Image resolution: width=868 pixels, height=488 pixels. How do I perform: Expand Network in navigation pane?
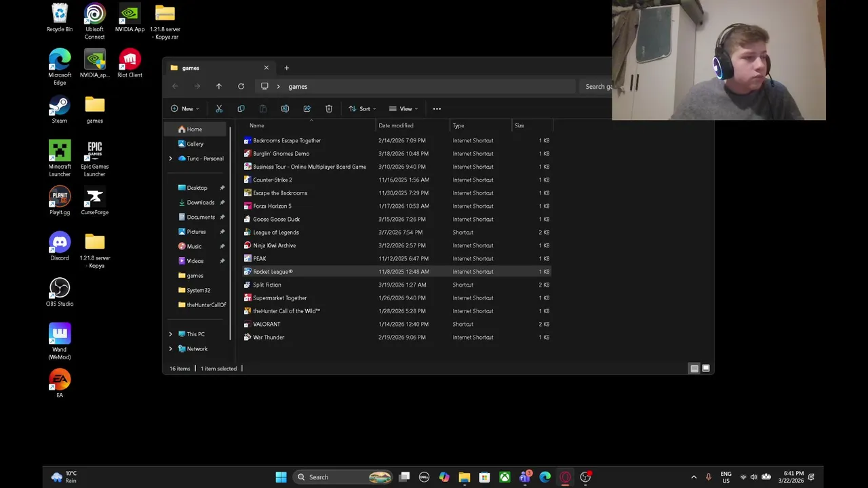(170, 349)
